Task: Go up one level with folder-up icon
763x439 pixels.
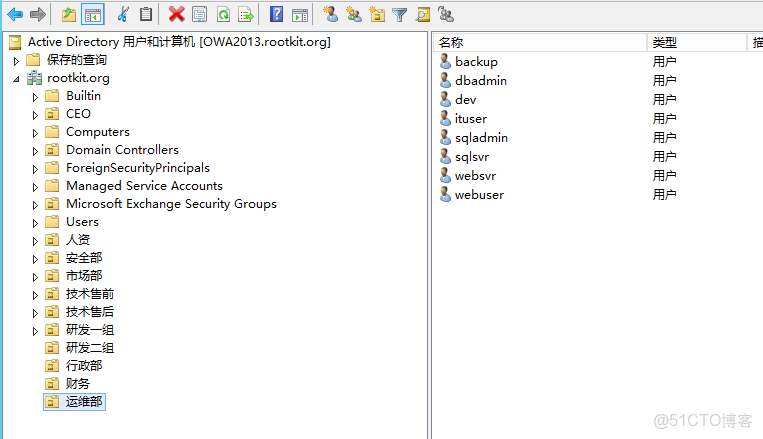Action: tap(69, 15)
